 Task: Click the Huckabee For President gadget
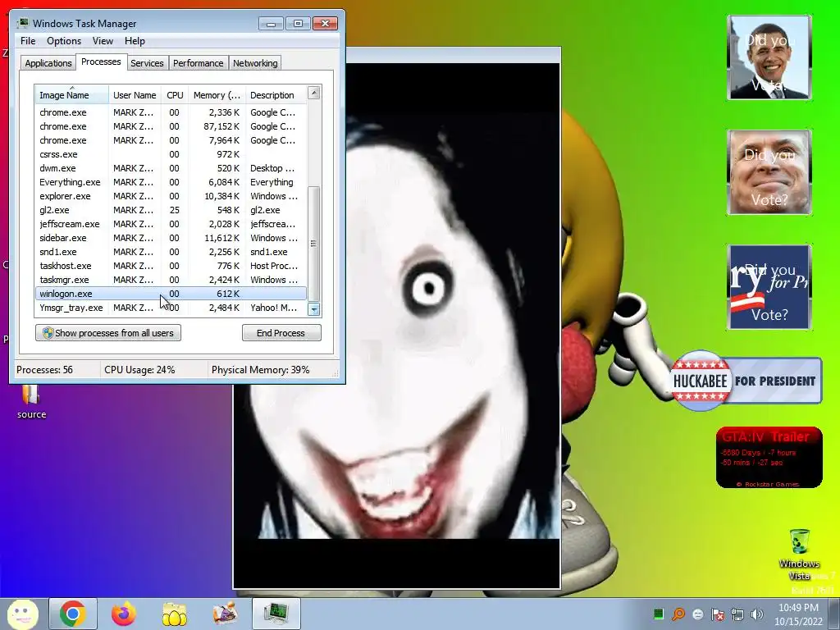746,381
